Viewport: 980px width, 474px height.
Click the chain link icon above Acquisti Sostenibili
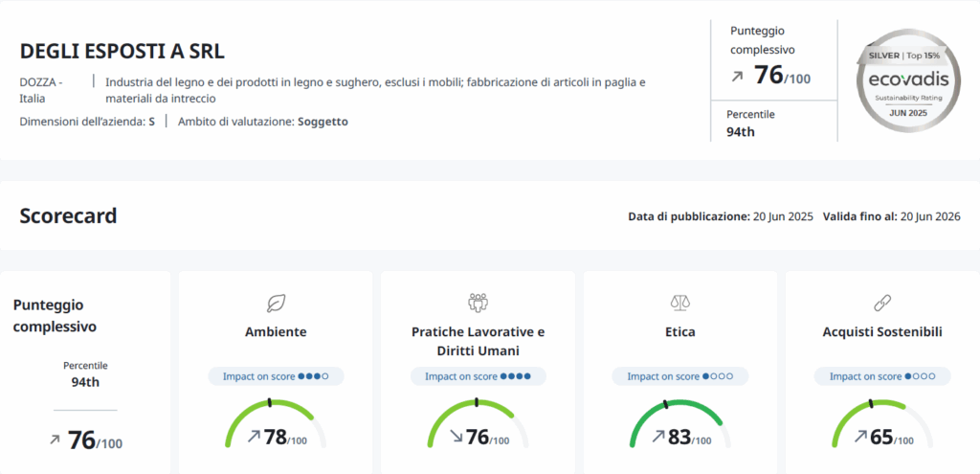point(881,304)
